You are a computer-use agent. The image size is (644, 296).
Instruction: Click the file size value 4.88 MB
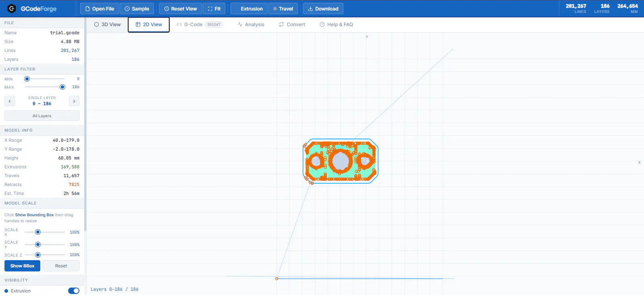70,42
